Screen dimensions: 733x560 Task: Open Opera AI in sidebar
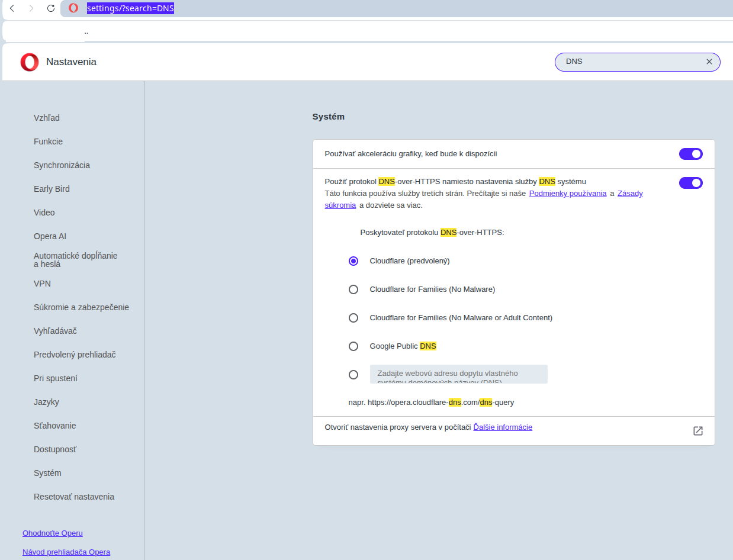(50, 236)
